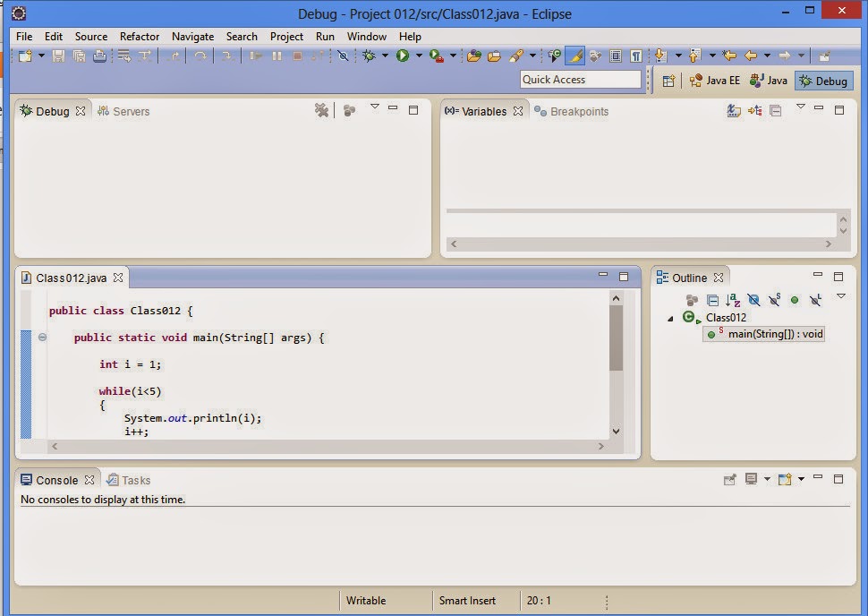Switch to the Java EE perspective
Viewport: 868px width, 616px height.
[x=716, y=81]
